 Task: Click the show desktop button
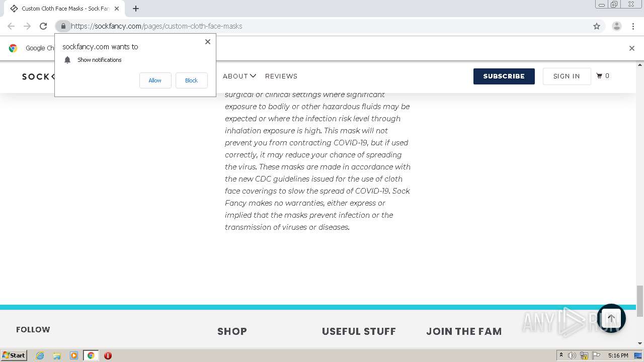pos(638,355)
